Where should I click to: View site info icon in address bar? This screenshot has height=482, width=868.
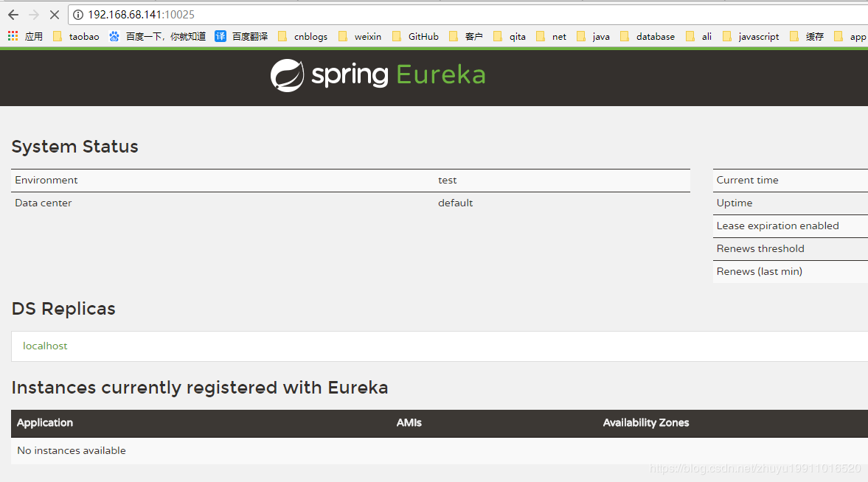click(78, 15)
